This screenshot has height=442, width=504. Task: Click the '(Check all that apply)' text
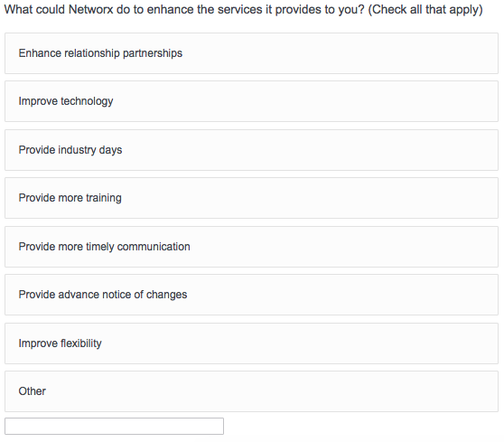tap(425, 10)
